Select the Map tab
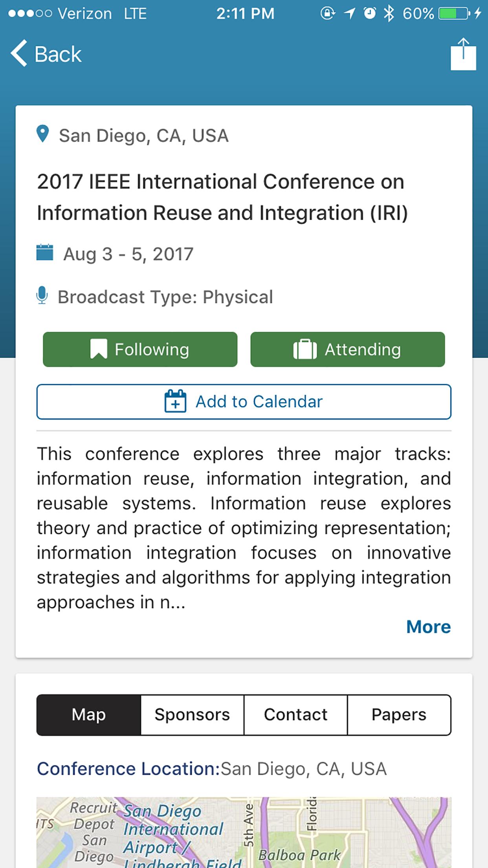 (x=89, y=715)
